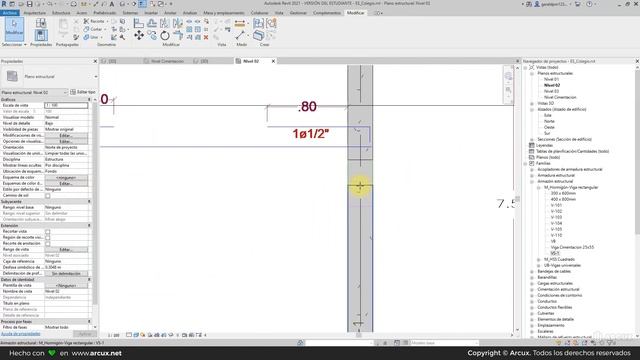Click the Align tool in Modificar panel
The height and width of the screenshot is (360, 640).
tap(139, 23)
